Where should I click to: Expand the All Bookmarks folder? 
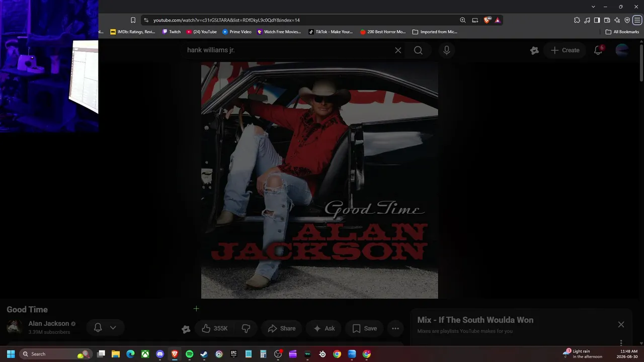point(622,32)
